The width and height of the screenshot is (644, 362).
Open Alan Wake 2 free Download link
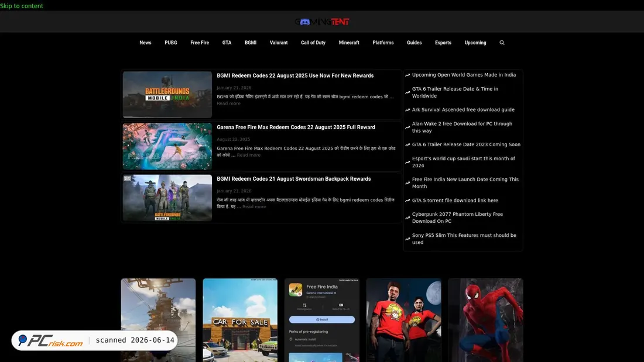462,127
